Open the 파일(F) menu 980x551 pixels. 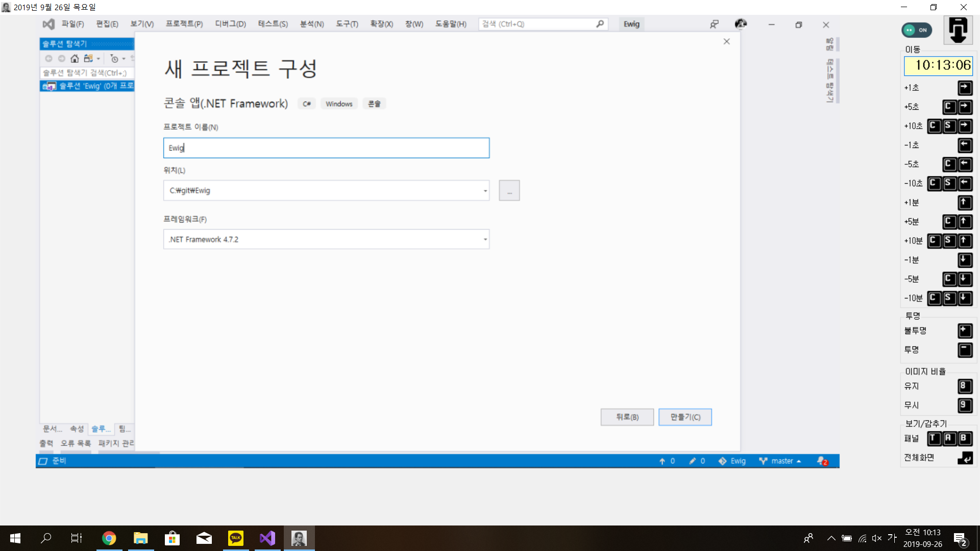click(x=72, y=24)
